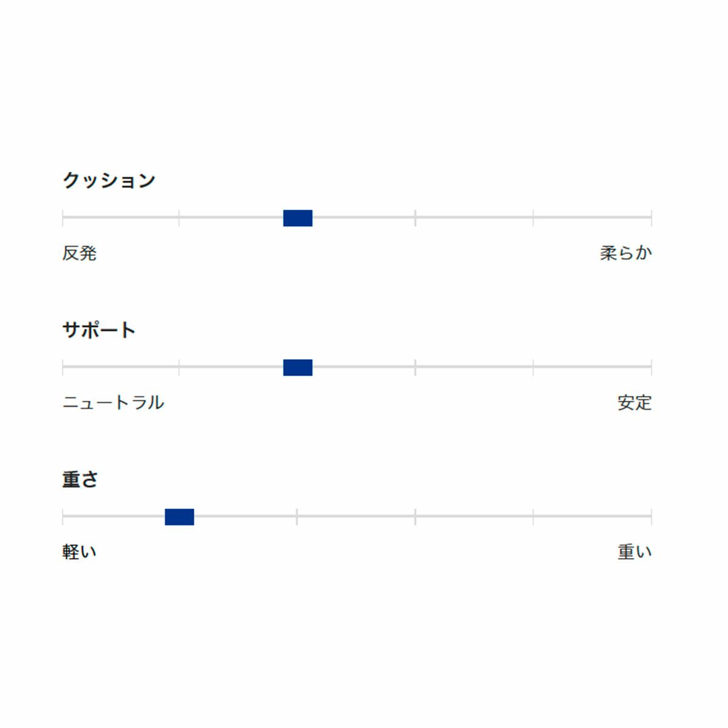Set サポート slider to its right end tick
This screenshot has width=728, height=728.
[x=651, y=368]
